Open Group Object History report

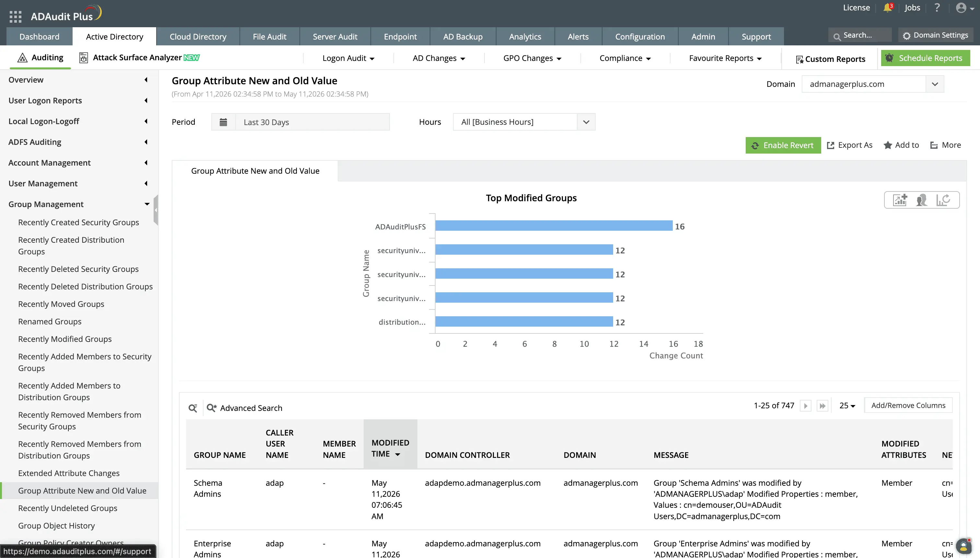point(56,526)
